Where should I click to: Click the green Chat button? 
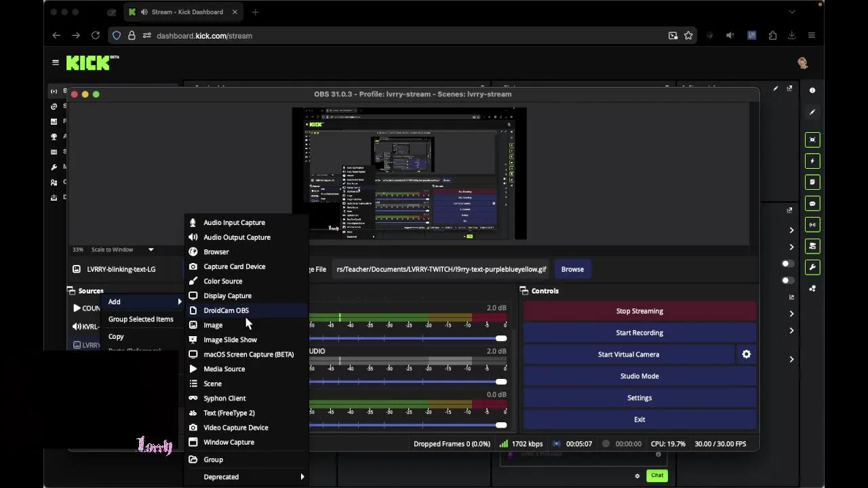click(x=657, y=476)
